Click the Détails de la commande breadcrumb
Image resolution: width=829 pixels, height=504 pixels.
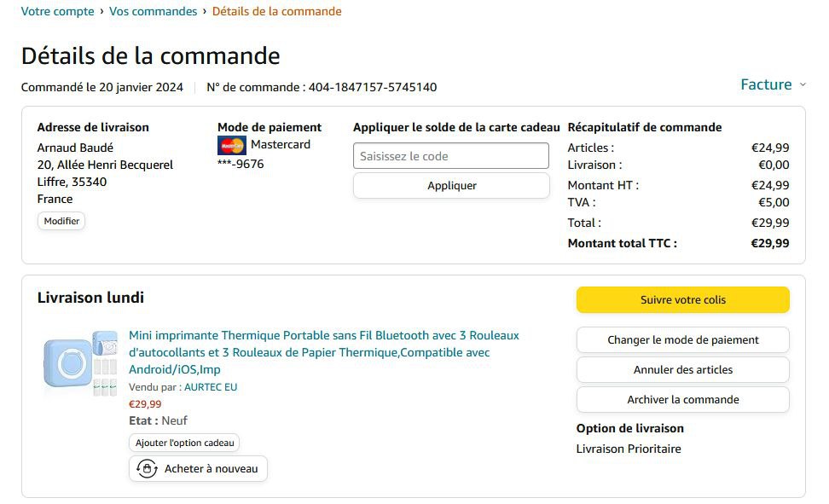tap(276, 12)
